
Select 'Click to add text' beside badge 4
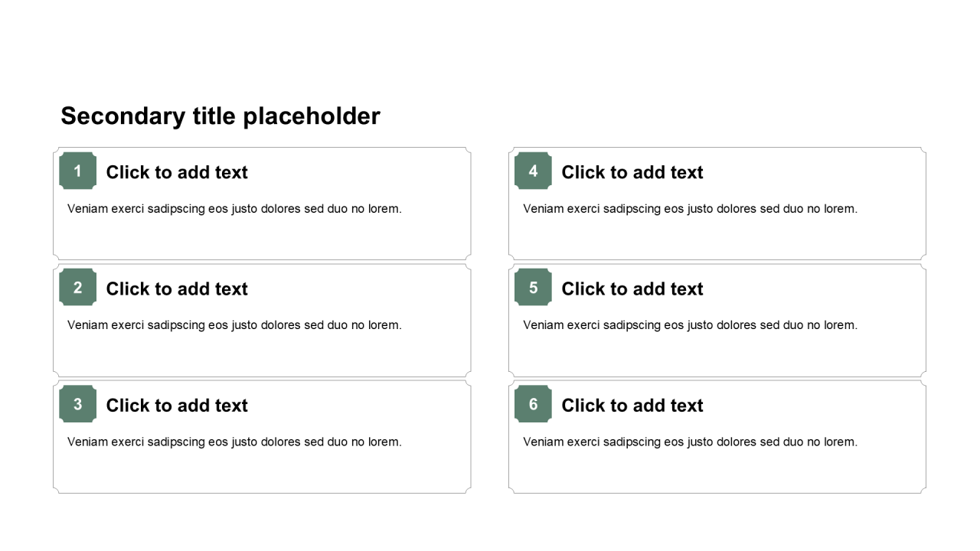(632, 172)
